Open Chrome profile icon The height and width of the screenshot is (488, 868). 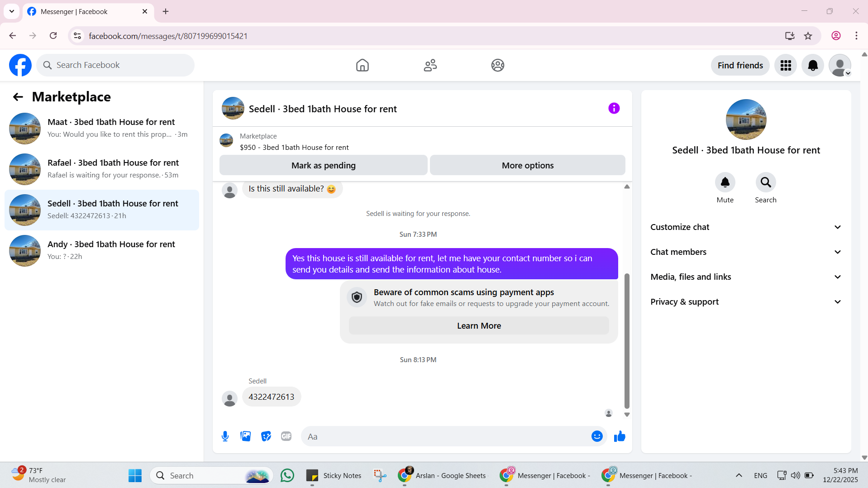(x=836, y=36)
